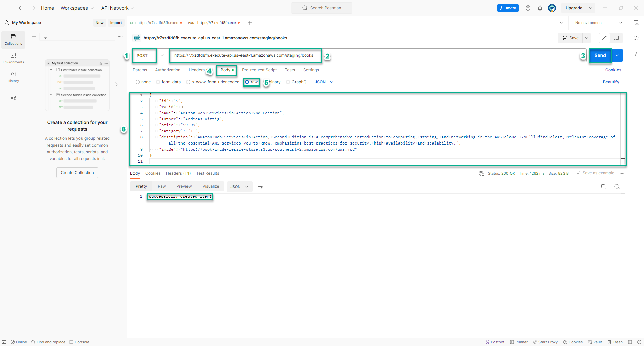Screen dimensions: 644x346
Task: Expand the Save button dropdown arrow
Action: pyautogui.click(x=587, y=38)
